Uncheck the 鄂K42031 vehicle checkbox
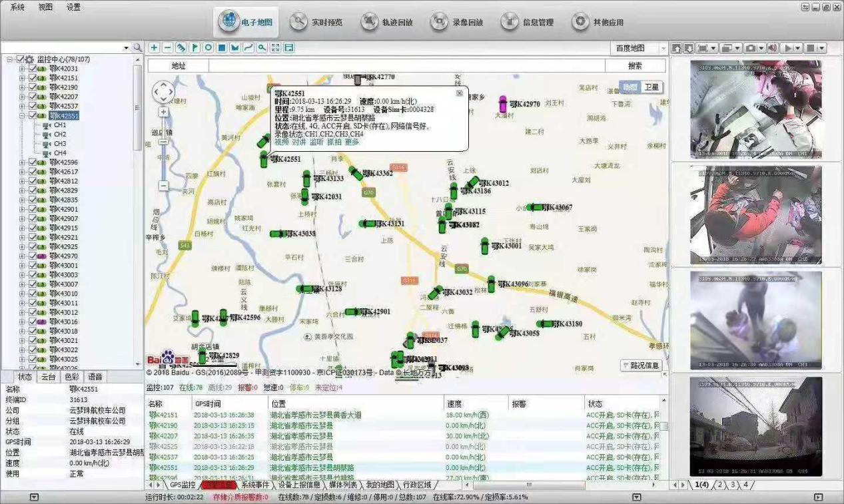Image resolution: width=844 pixels, height=504 pixels. pos(32,69)
